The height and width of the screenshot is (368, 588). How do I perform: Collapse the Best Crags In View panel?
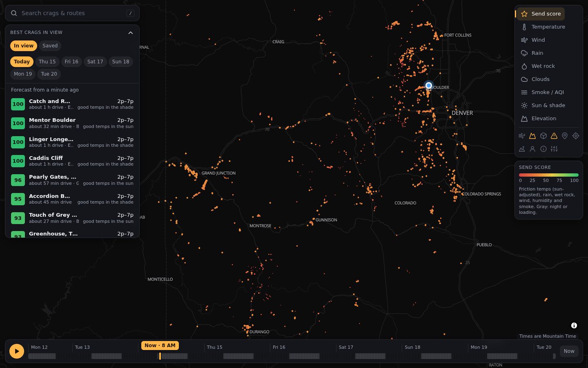(x=131, y=33)
